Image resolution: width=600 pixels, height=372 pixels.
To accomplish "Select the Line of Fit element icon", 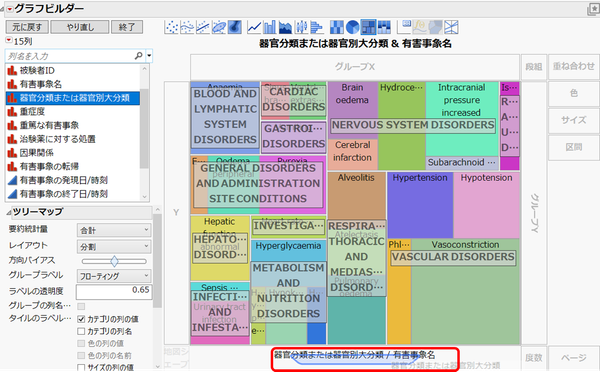I will (203, 27).
